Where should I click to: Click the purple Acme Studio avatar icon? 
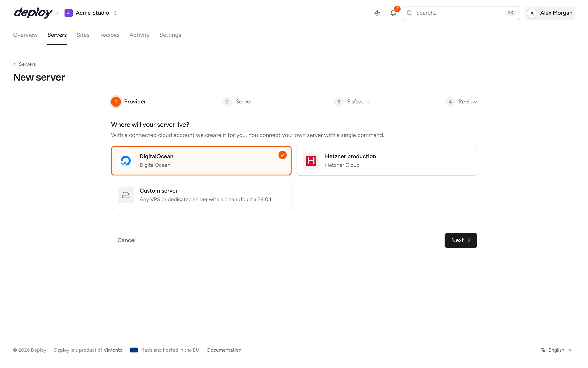[69, 13]
